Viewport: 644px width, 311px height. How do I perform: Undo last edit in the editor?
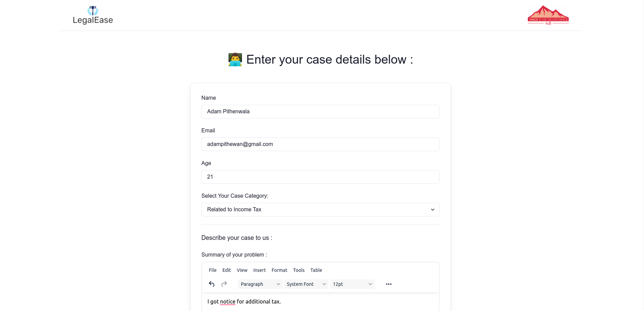click(x=212, y=284)
